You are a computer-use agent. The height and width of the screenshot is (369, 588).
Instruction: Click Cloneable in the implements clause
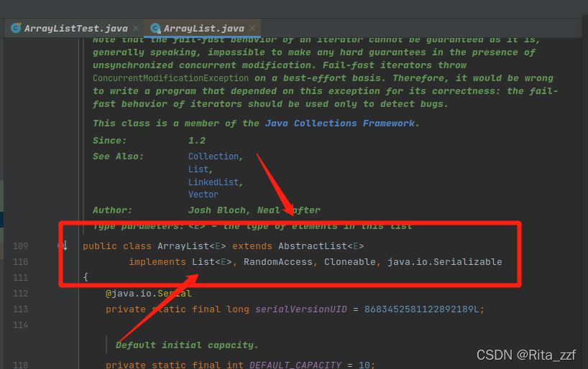tap(350, 262)
